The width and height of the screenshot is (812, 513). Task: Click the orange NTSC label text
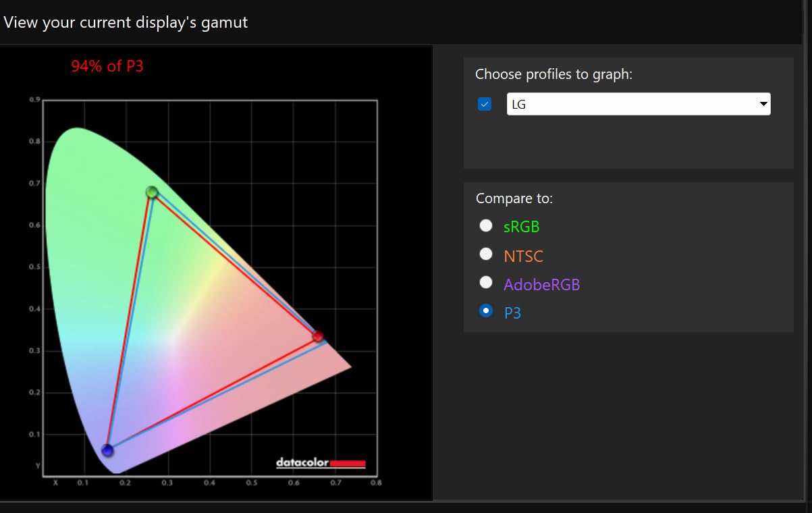523,256
